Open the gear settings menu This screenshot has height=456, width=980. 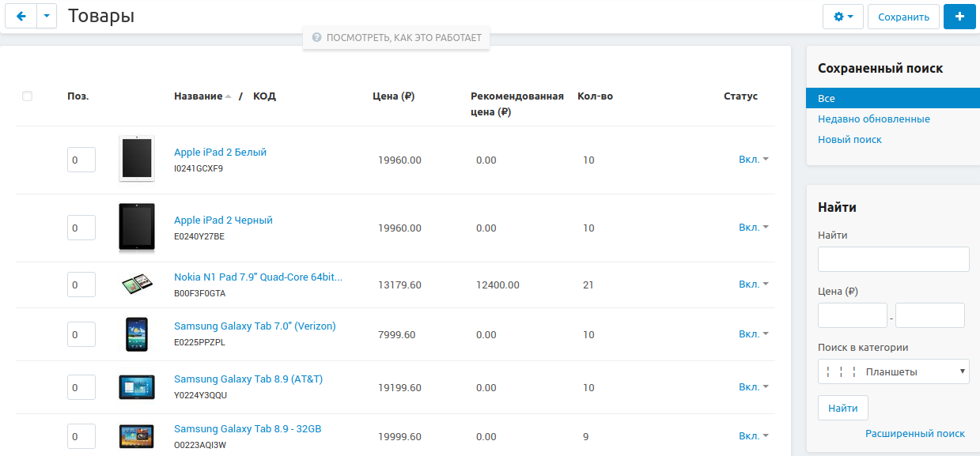pos(843,16)
